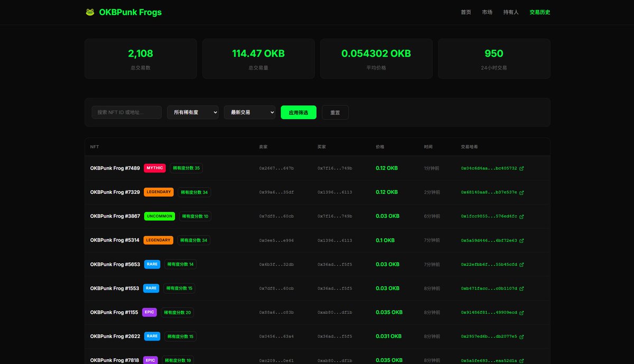Viewport: 634px width, 364px height.
Task: Click the EPIC badge on Frog #1155
Action: pyautogui.click(x=150, y=312)
